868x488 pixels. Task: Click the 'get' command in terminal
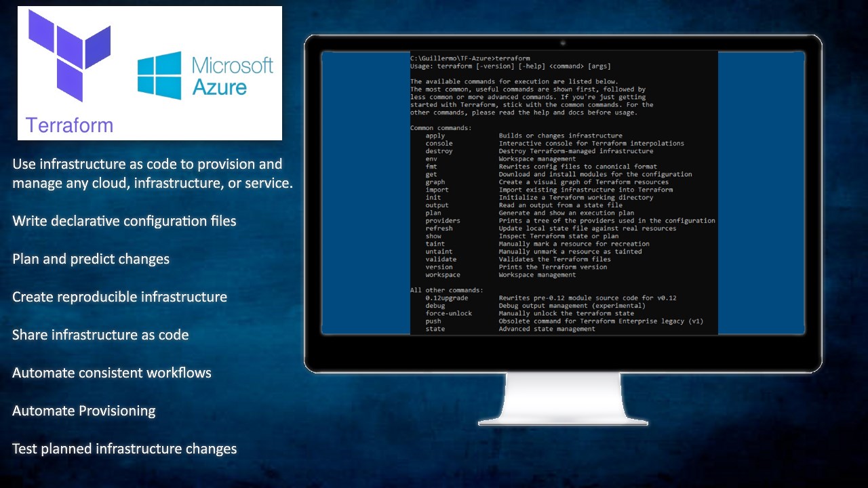point(431,174)
